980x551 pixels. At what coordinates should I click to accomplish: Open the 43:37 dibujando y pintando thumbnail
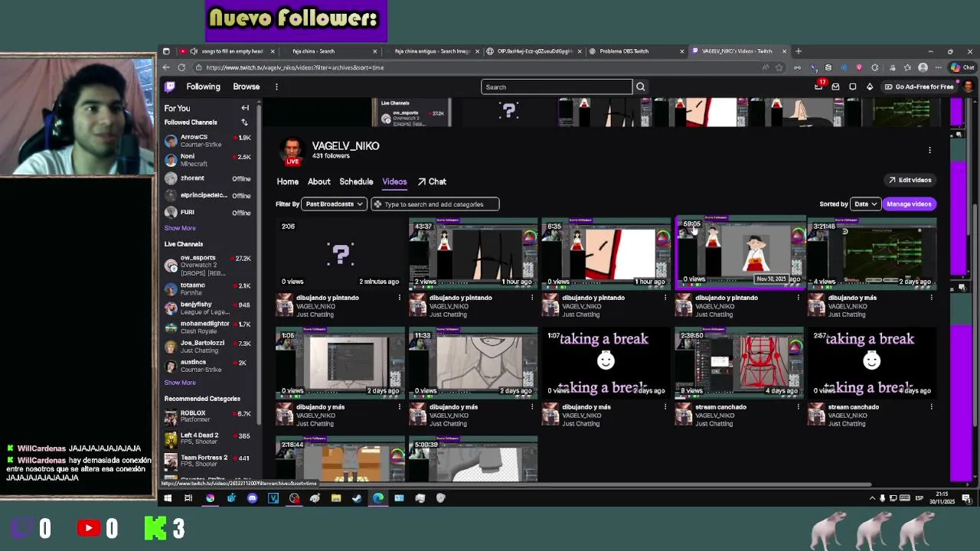[473, 252]
